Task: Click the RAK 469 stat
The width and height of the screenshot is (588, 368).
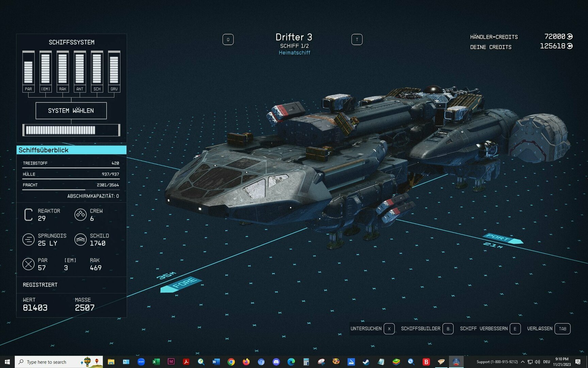Action: coord(96,264)
